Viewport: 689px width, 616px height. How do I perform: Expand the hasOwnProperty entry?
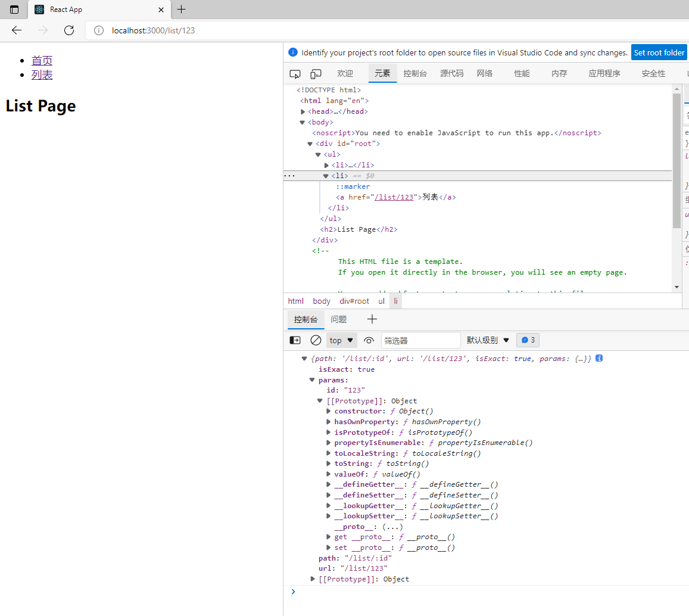(x=328, y=422)
